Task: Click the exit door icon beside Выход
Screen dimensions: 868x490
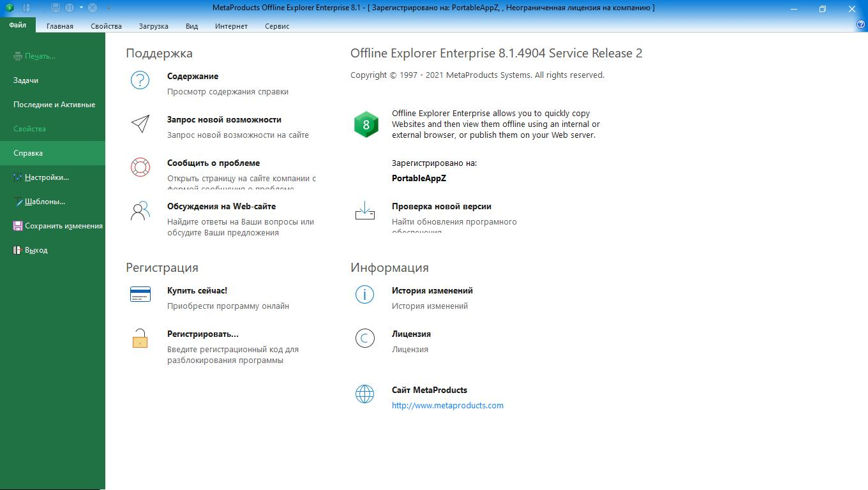Action: point(18,250)
